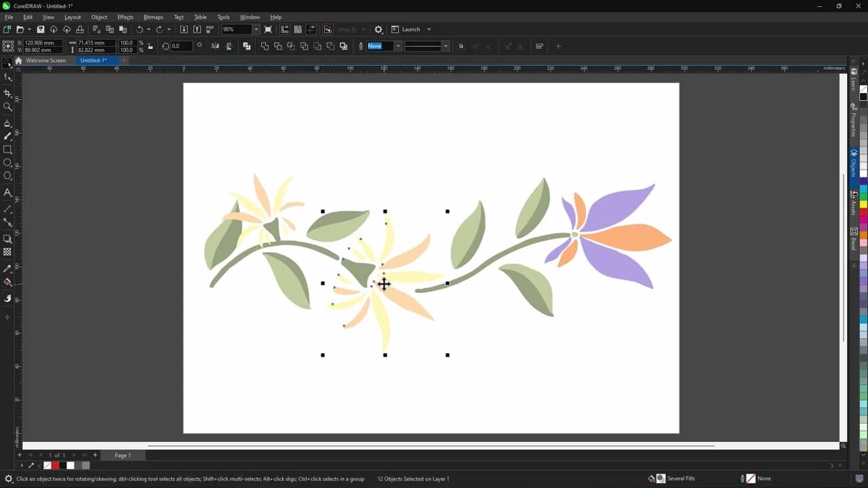Select the Freehand tool
The width and height of the screenshot is (868, 488).
point(7,123)
